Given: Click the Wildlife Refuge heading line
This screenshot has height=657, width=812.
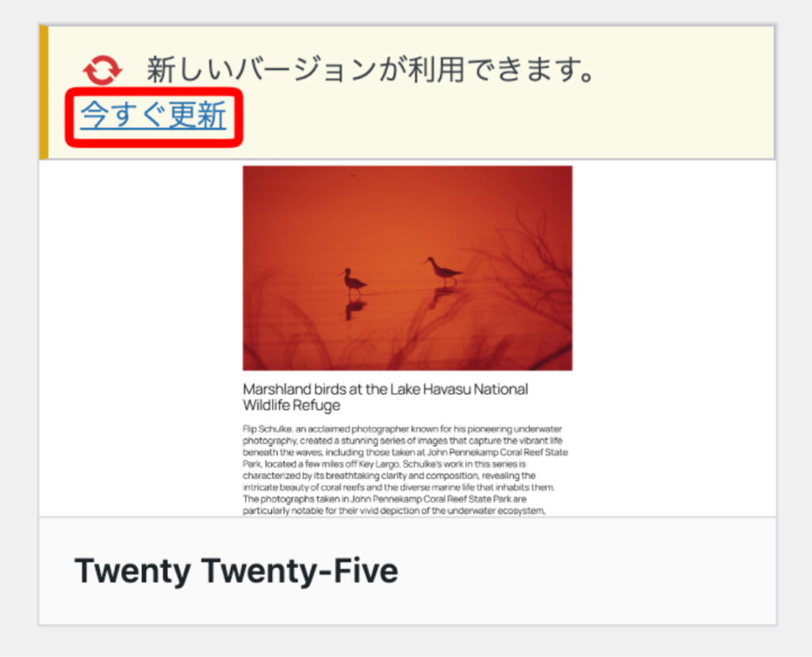Looking at the screenshot, I should tap(292, 405).
